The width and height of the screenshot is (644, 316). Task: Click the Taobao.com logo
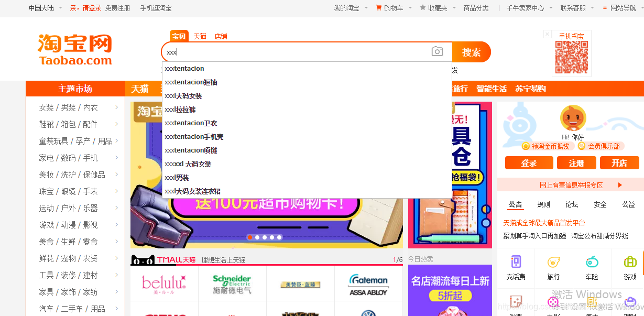tap(75, 50)
